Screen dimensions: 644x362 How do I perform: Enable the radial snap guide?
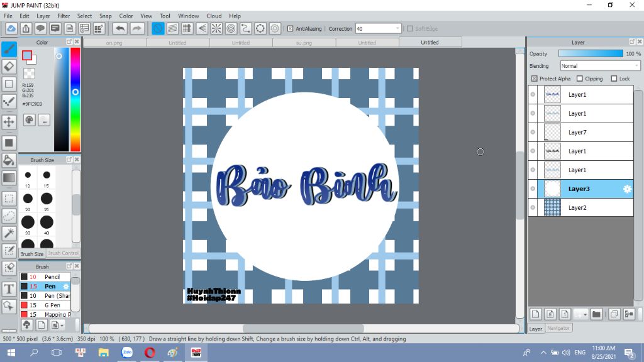point(216,29)
